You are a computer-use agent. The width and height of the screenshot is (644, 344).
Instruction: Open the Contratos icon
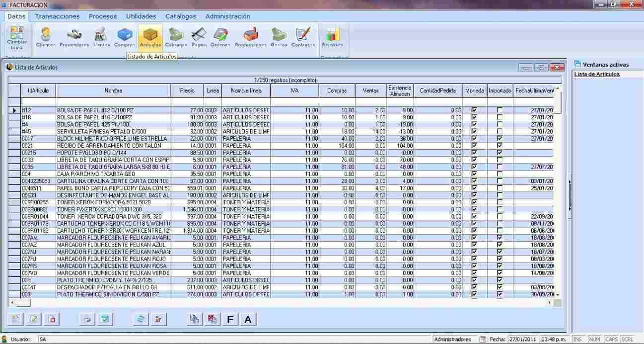303,37
